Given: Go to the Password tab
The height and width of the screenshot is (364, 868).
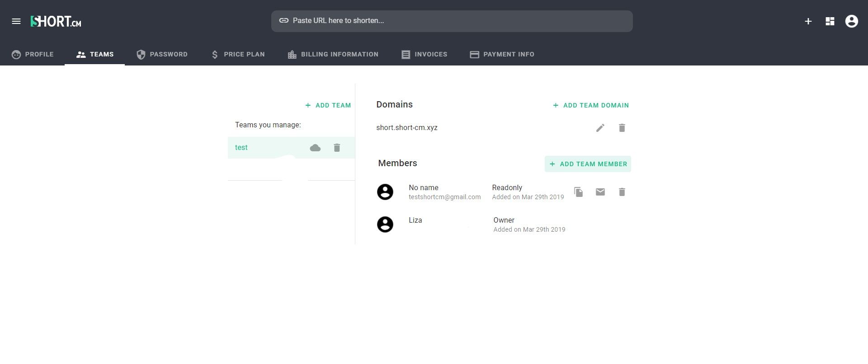Looking at the screenshot, I should [x=162, y=54].
